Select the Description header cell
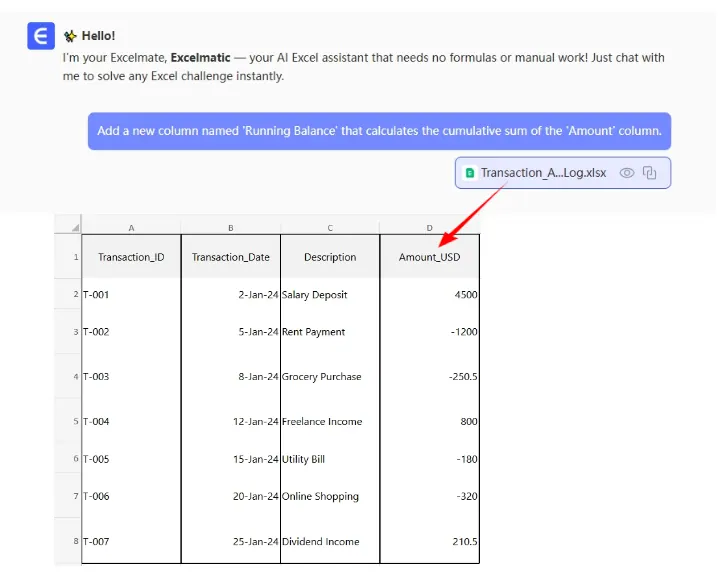The width and height of the screenshot is (727, 573). coord(330,257)
